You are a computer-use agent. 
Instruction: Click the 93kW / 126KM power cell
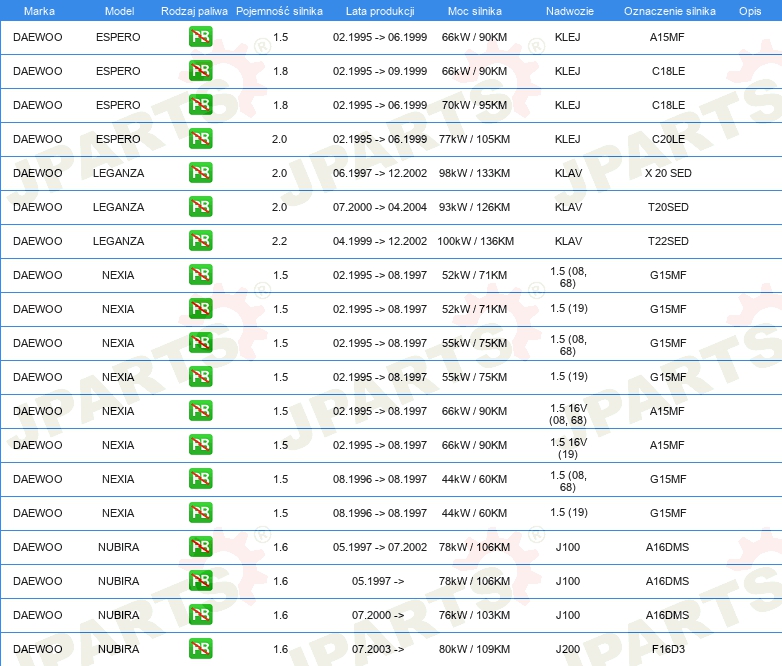coord(474,207)
